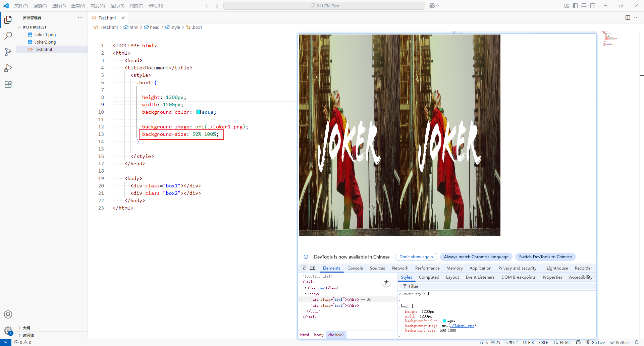This screenshot has width=644, height=346.
Task: Open the UTF-8 encoding selector
Action: tap(528, 342)
